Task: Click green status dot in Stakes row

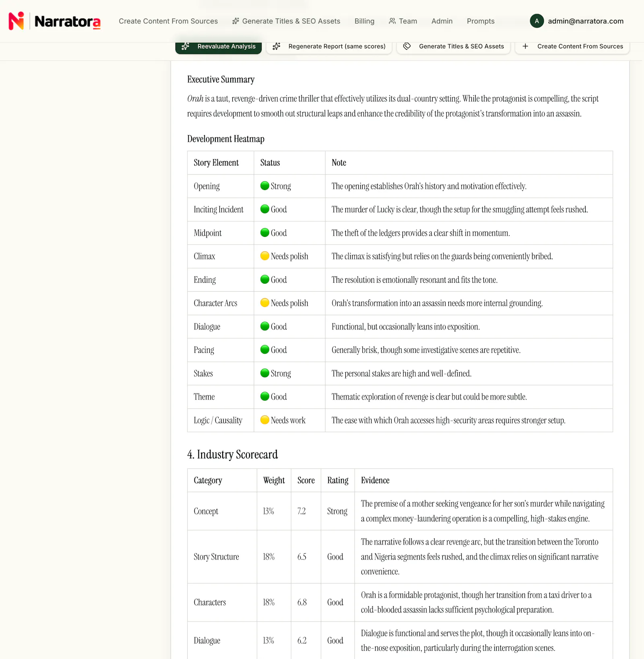Action: pyautogui.click(x=264, y=373)
